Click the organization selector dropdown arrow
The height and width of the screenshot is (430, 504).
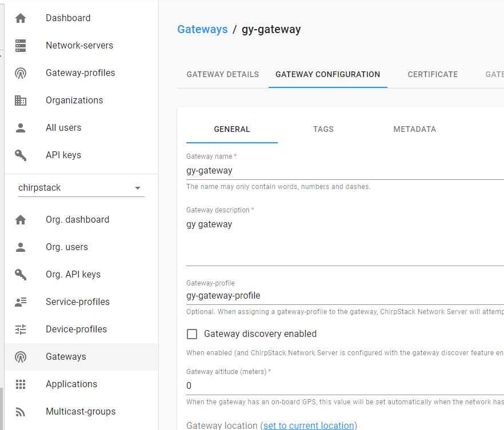click(138, 188)
